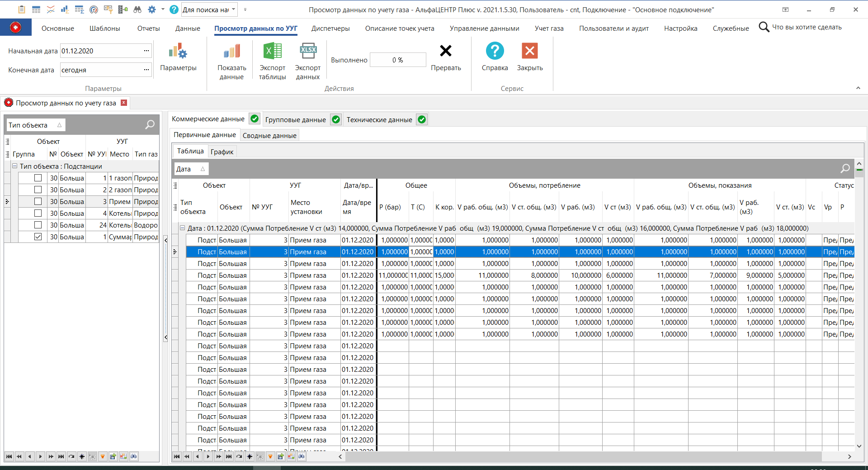Toggle the Коммерческие данные checkmark

click(255, 119)
